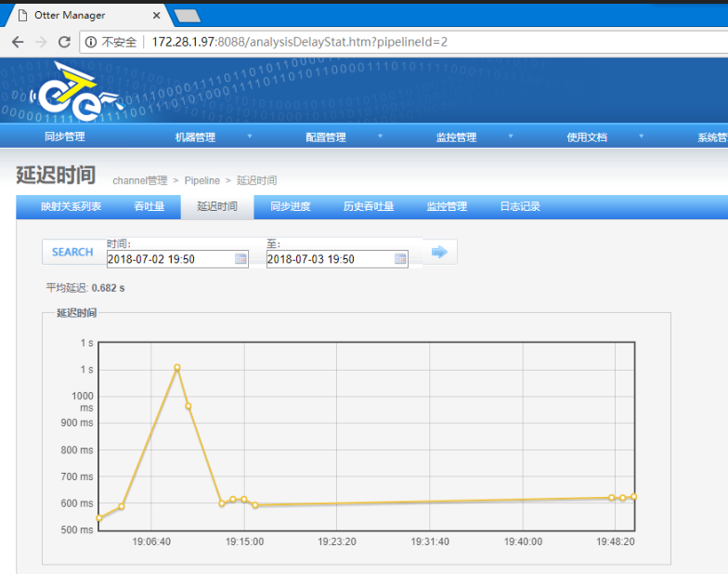Switch to 吞吐量 tab
This screenshot has width=728, height=574.
pyautogui.click(x=149, y=206)
